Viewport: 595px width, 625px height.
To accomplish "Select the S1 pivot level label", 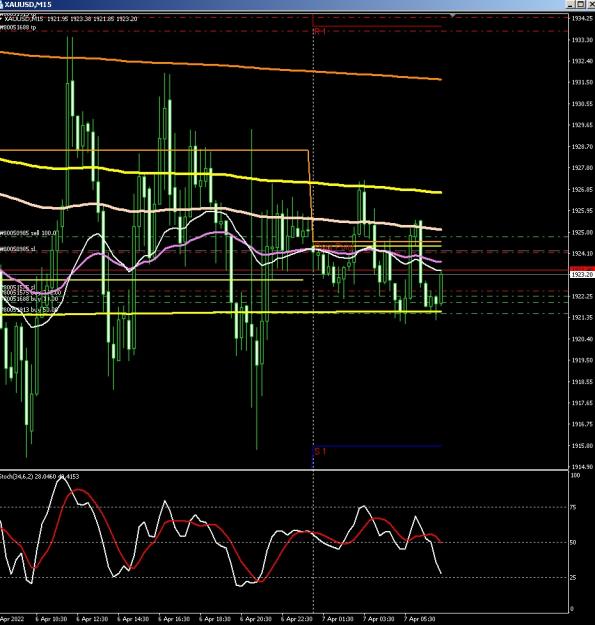I will point(320,452).
